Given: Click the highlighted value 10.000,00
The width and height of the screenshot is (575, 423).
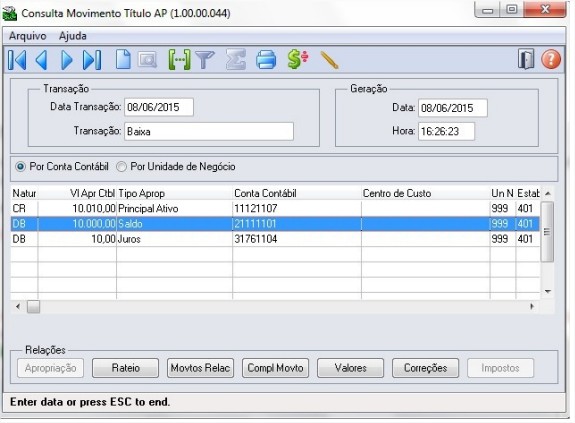Looking at the screenshot, I should (94, 224).
